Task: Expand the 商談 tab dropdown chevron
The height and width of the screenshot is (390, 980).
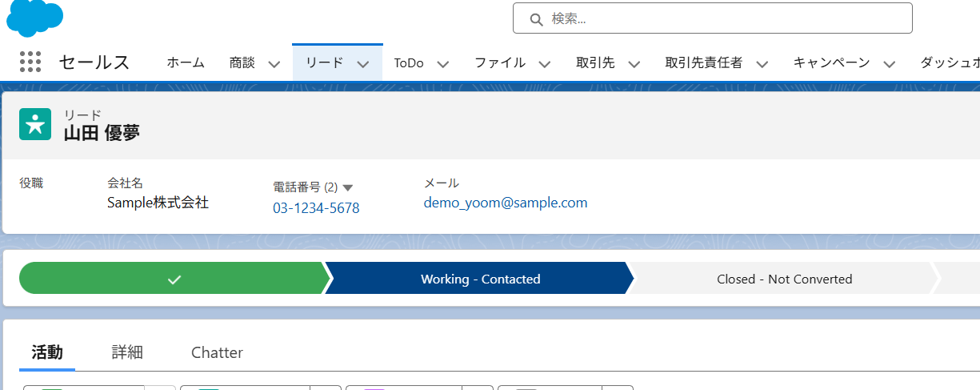Action: (274, 63)
